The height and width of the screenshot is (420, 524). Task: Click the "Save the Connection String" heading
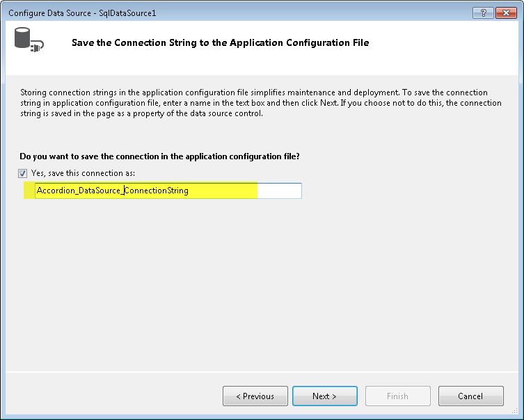[220, 43]
